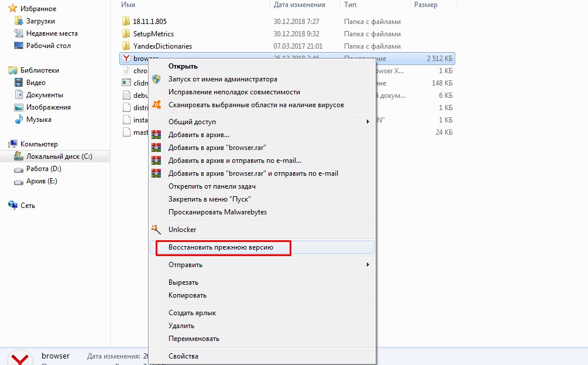
Task: Click the Unlocker magic wand icon
Action: tap(156, 230)
